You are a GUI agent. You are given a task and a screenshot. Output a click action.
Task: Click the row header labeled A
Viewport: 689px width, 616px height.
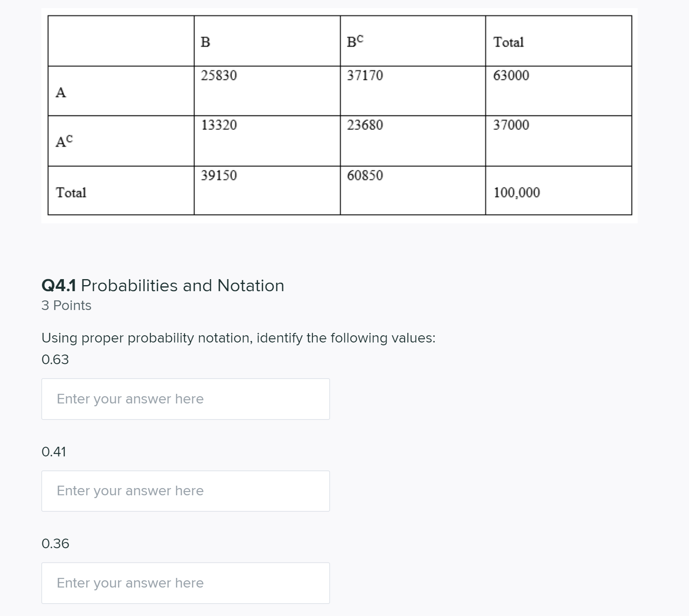coord(61,93)
